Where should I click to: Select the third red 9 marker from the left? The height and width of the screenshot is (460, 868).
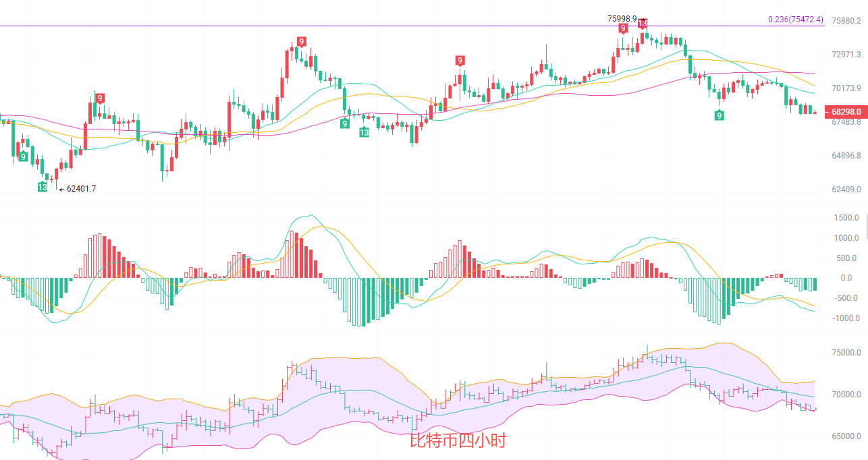460,61
